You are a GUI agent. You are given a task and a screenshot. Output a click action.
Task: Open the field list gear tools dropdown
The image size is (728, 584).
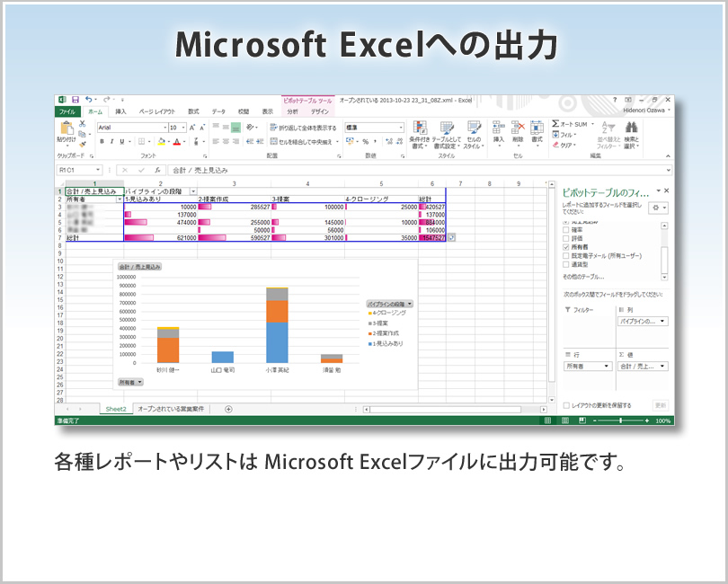point(659,208)
